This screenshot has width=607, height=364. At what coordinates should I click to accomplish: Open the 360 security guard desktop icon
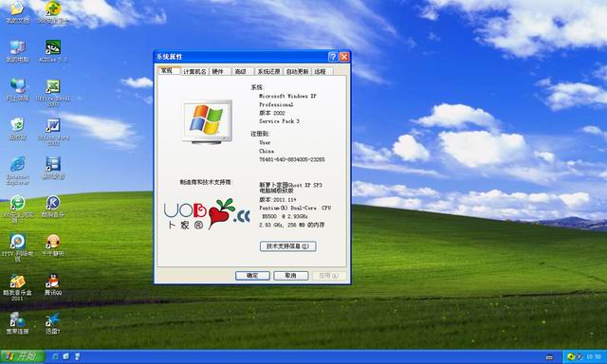click(x=53, y=11)
